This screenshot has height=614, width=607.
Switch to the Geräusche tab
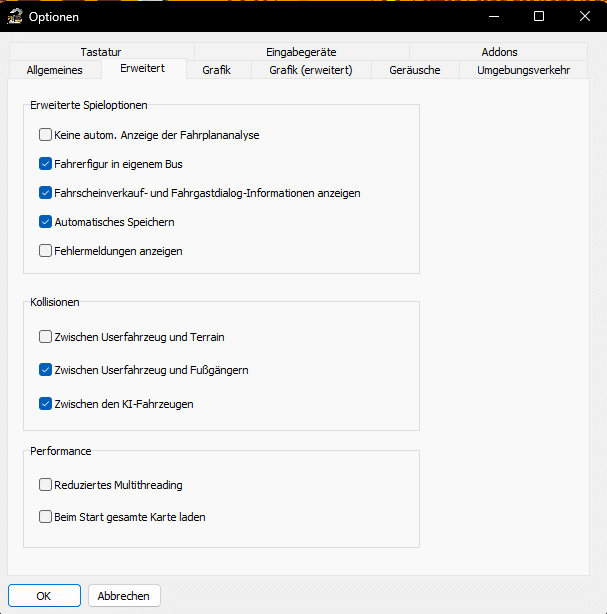coord(415,70)
